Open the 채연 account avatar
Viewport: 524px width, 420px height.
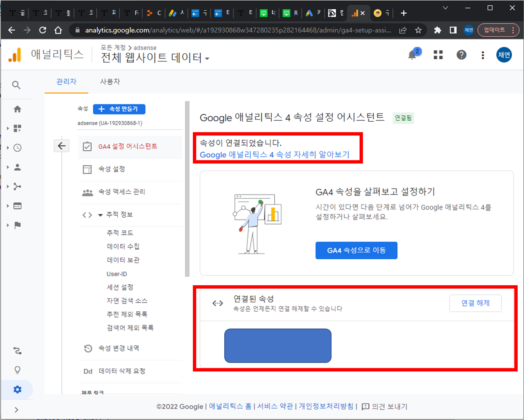tap(504, 55)
